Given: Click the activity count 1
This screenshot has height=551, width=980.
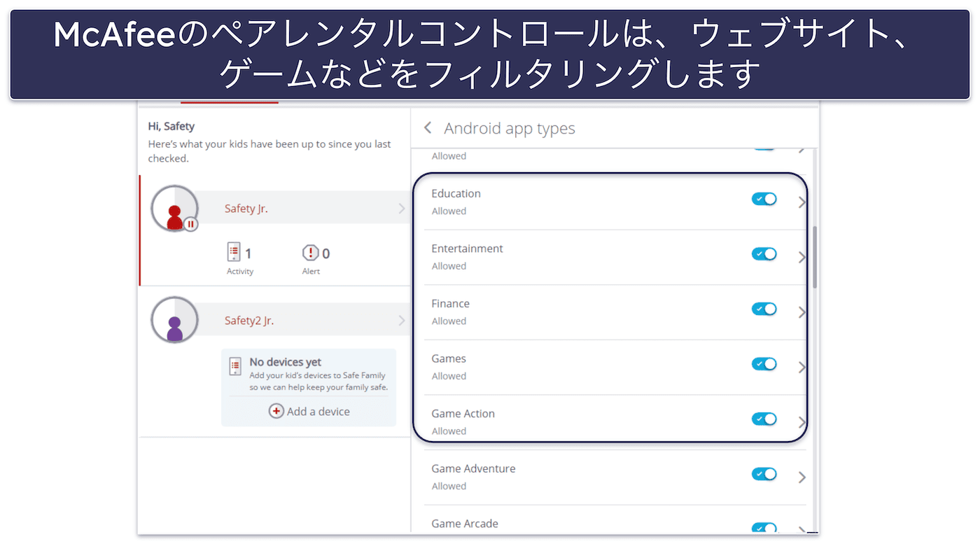Looking at the screenshot, I should coord(248,253).
